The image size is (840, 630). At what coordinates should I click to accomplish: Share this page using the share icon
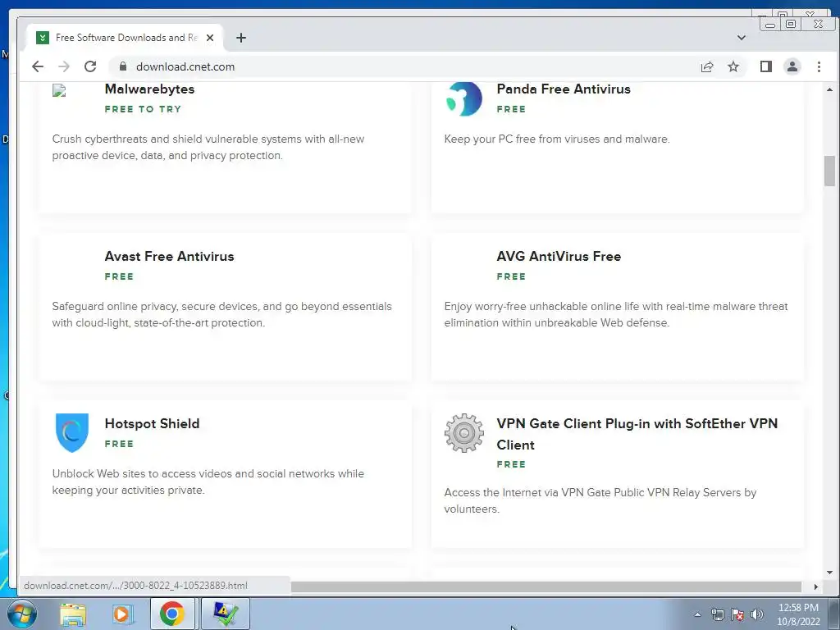tap(707, 66)
